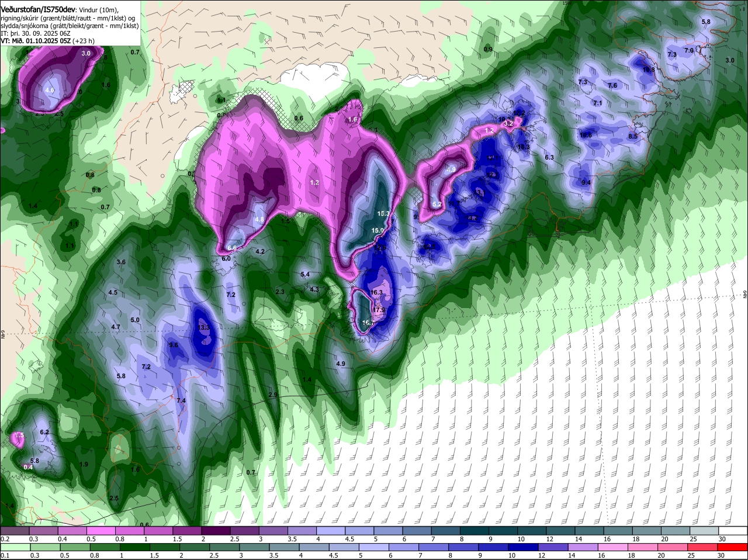The image size is (748, 560).
Task: Click the 'IT: þri. 30. 09. 2025 06Z' line
Action: pyautogui.click(x=36, y=33)
